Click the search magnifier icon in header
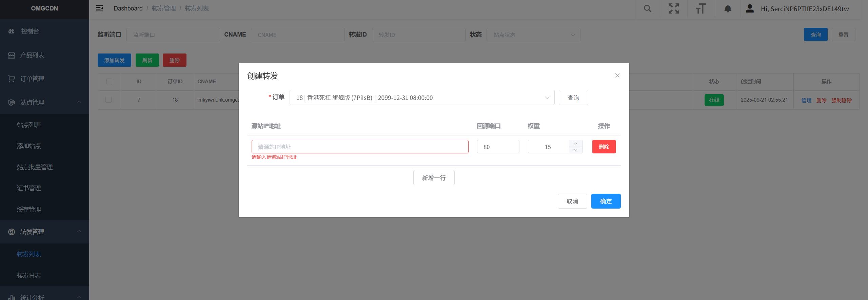The width and height of the screenshot is (868, 300). (x=647, y=9)
